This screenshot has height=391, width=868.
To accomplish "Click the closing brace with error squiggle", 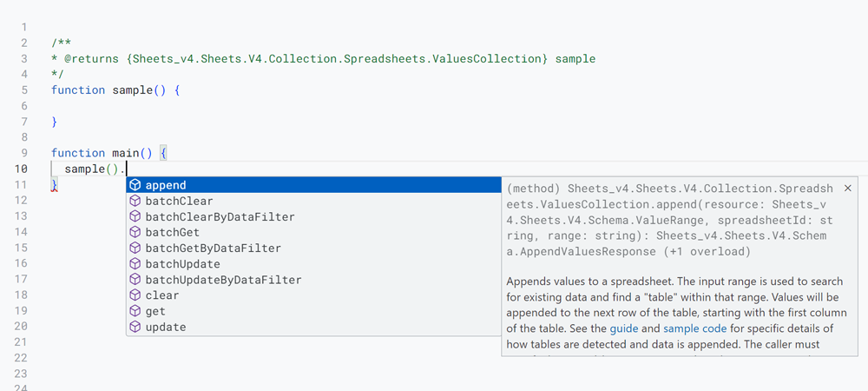I will click(x=54, y=185).
